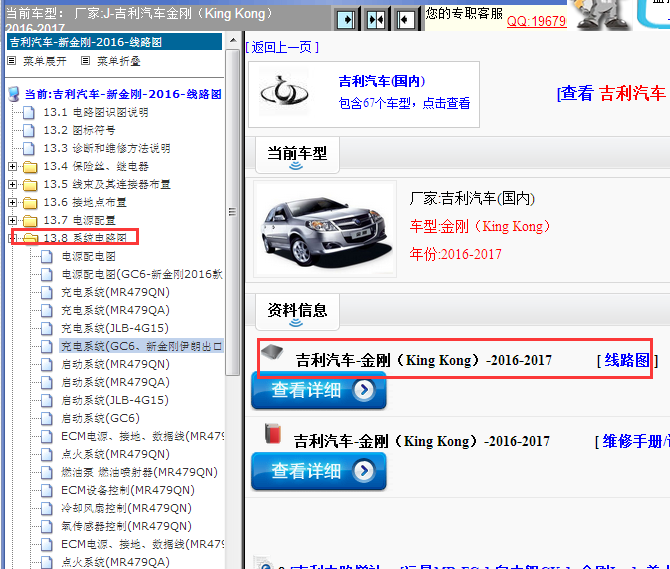670x569 pixels.
Task: Expand the 13.4 保险丝、继电器 folder
Action: [12, 167]
